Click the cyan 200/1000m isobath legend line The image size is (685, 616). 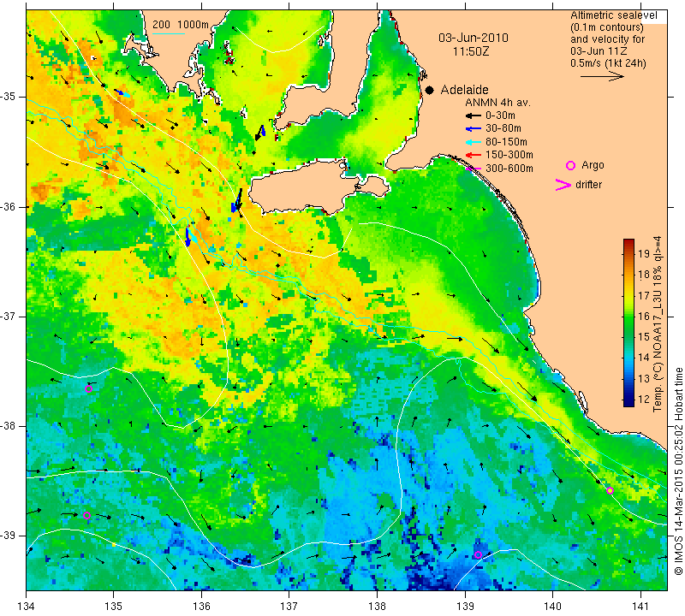[169, 33]
